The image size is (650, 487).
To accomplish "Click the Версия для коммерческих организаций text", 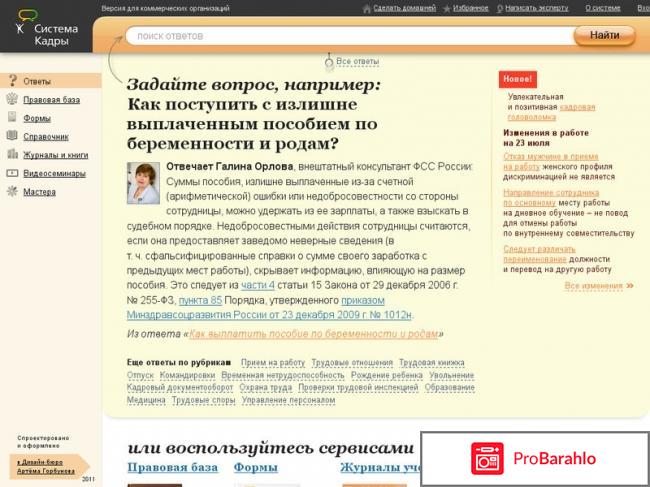I will pos(165,8).
